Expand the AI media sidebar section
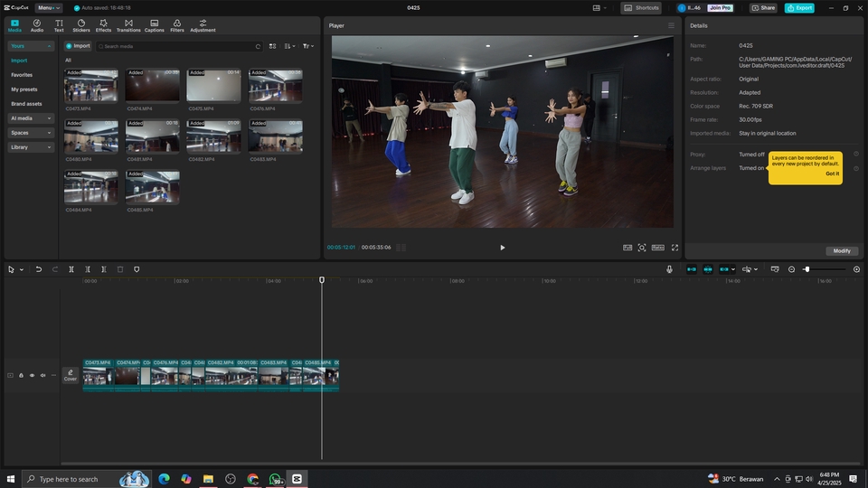 [31, 118]
